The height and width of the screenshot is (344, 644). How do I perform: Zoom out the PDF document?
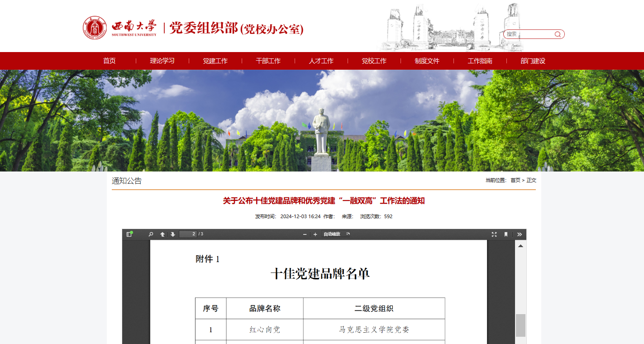point(305,234)
